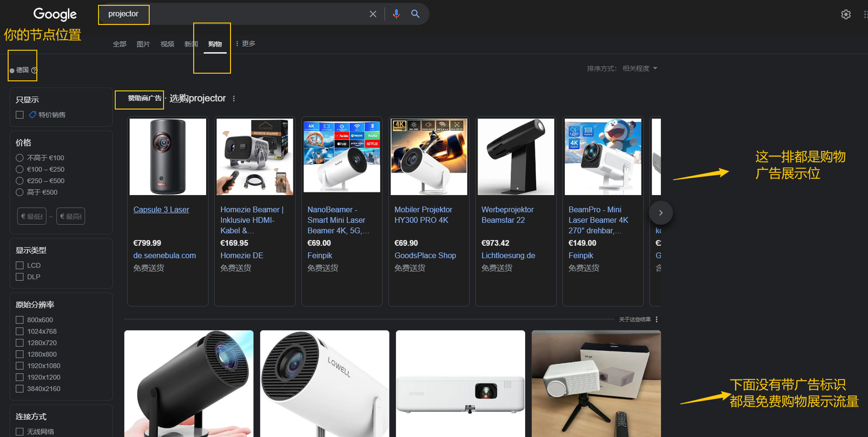Open Mobiler Projektor HY300 PRO 4K link

click(x=423, y=215)
